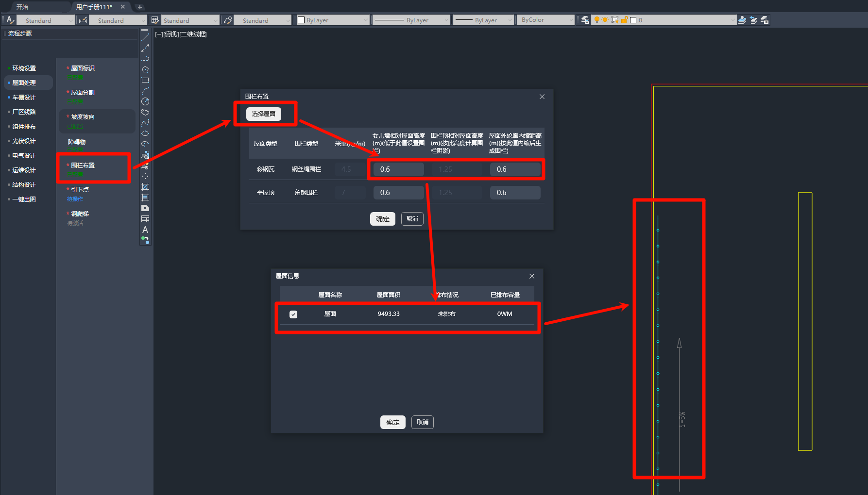This screenshot has width=868, height=495.
Task: Click the layer 0 white color swatch
Action: (633, 20)
